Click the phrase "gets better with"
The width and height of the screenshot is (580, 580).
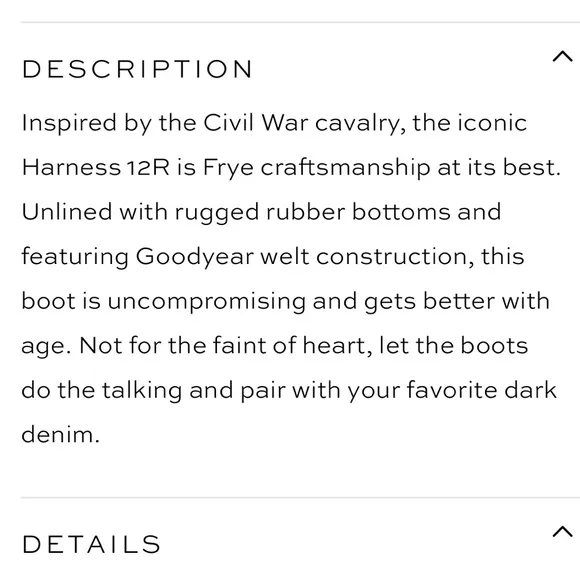[x=456, y=302]
